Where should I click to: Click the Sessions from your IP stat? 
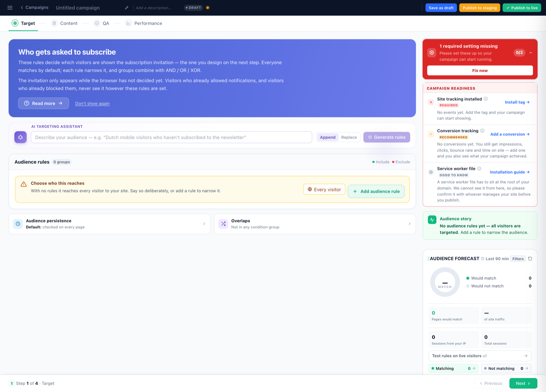tap(453, 340)
